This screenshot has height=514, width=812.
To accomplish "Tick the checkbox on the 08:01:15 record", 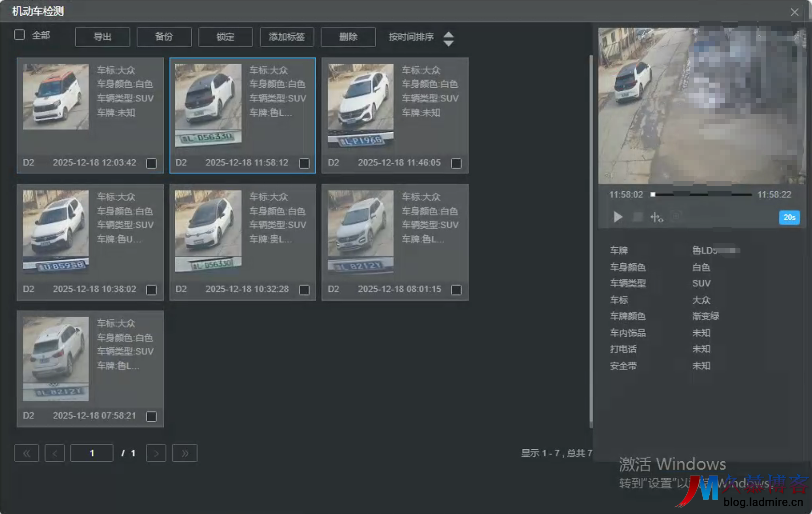I will pos(456,290).
